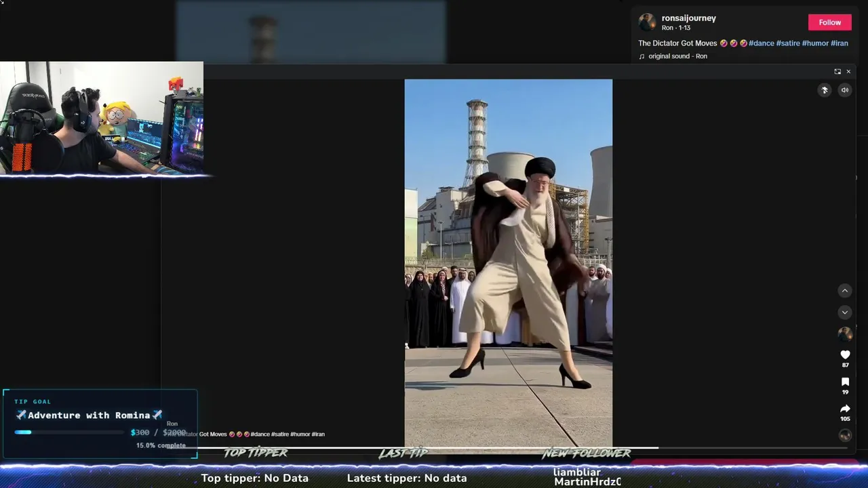The height and width of the screenshot is (488, 868).
Task: Follow the ronsaijourney account
Action: (829, 22)
